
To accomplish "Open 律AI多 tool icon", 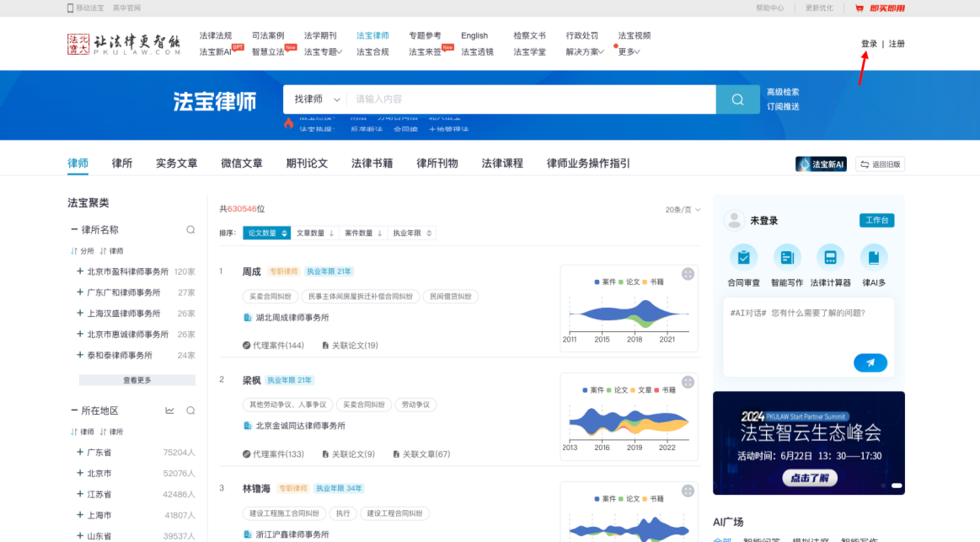I will [874, 257].
